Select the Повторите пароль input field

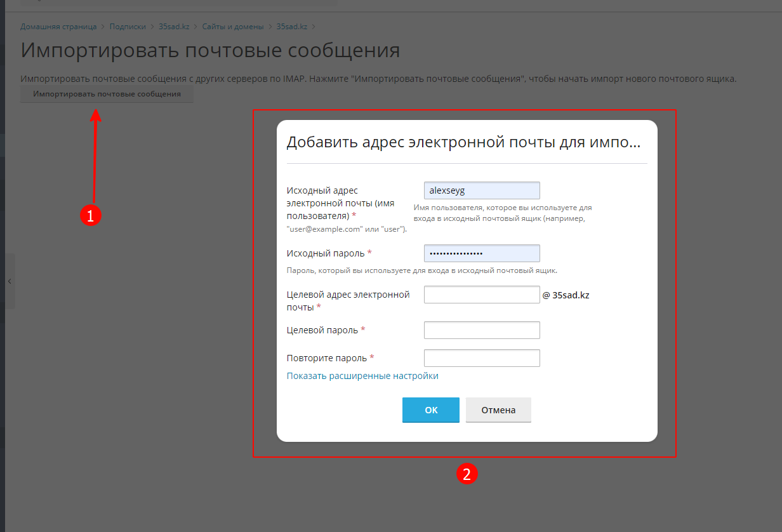[x=481, y=358]
